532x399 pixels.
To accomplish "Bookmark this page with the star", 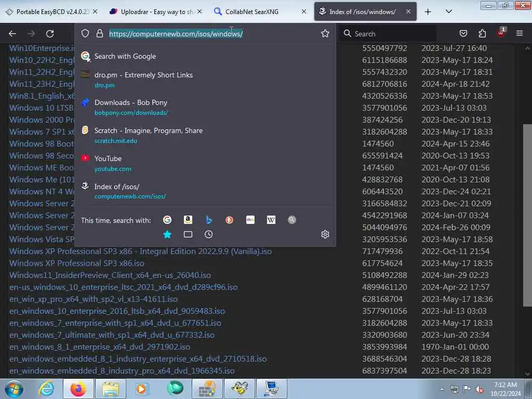I will coord(325,33).
